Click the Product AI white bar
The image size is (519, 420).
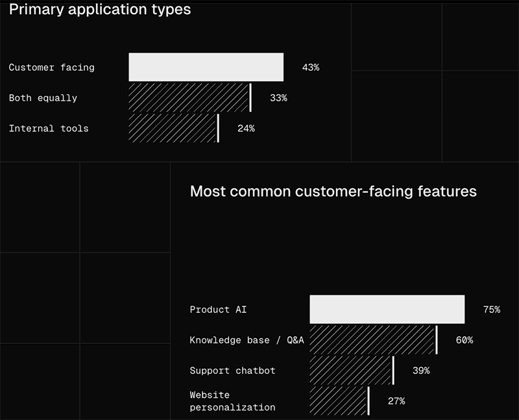[x=387, y=310]
